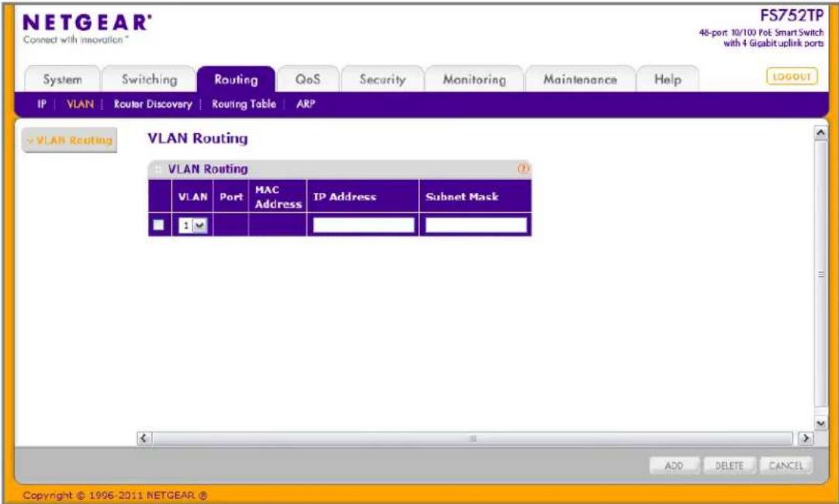
Task: Click the CANCEL button
Action: pos(785,465)
